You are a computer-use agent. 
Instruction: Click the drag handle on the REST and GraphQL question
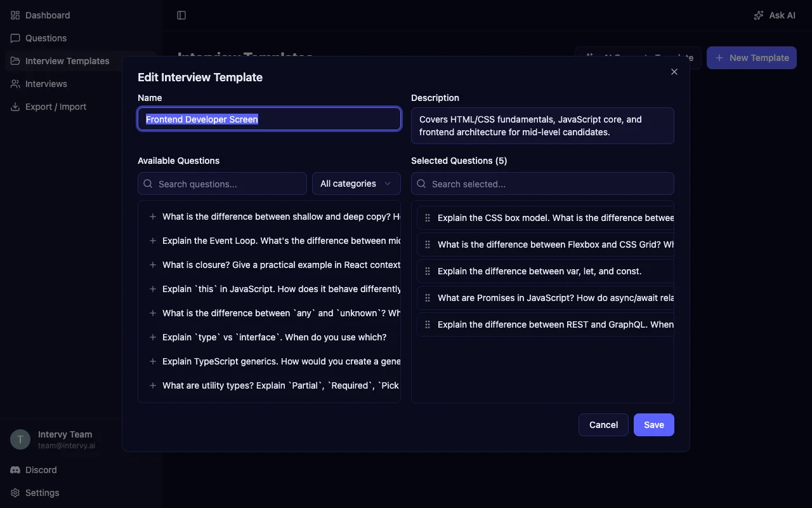[x=428, y=324]
